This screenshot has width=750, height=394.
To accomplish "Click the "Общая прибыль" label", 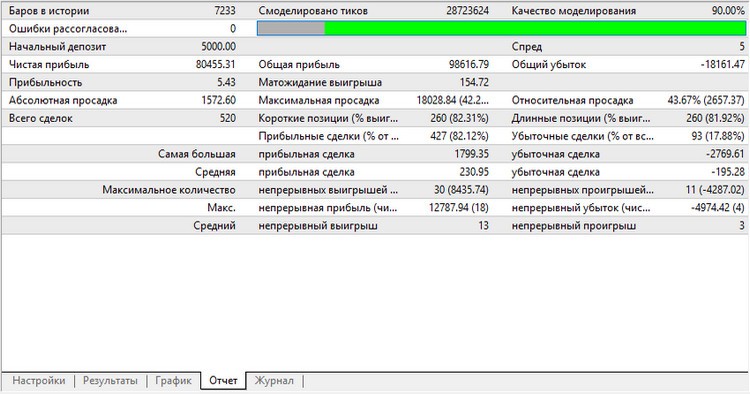I will click(299, 65).
